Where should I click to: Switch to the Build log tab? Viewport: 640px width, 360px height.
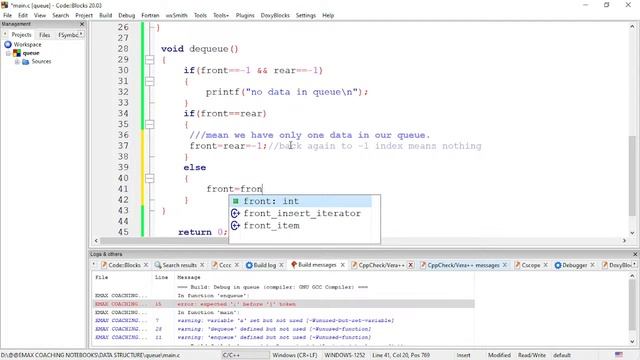261,265
